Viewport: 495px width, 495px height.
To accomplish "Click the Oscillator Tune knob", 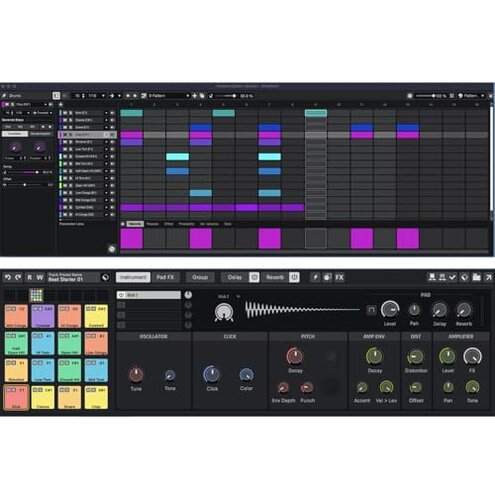I will pyautogui.click(x=136, y=375).
